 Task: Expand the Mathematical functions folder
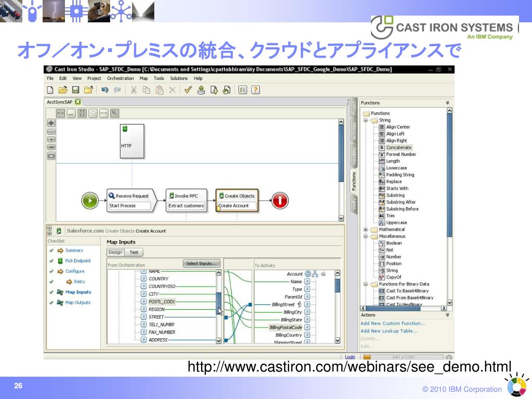pos(366,229)
